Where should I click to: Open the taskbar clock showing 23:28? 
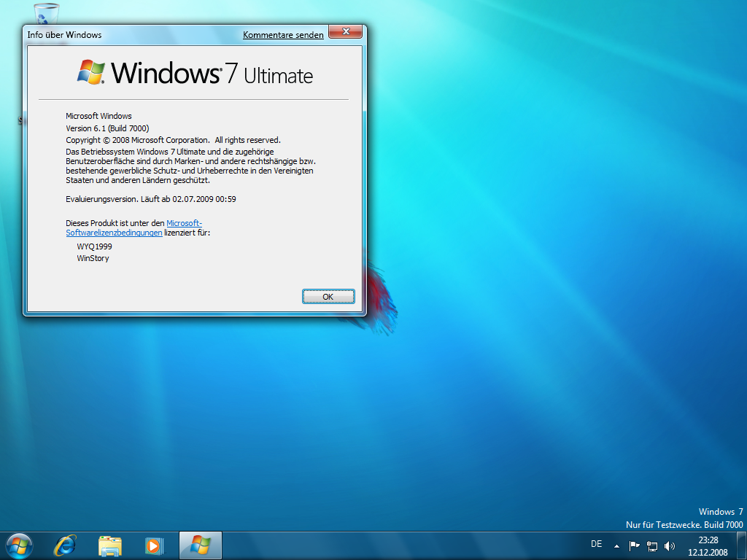pos(708,545)
